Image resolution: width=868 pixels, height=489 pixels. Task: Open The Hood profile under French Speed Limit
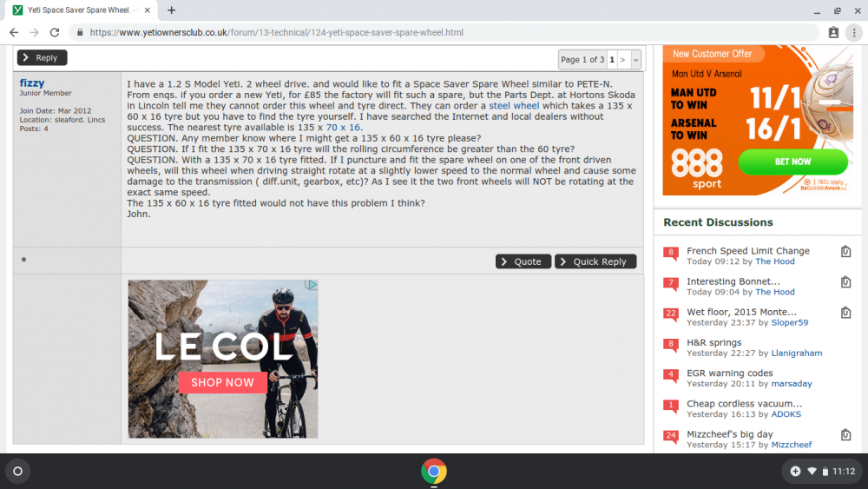774,261
